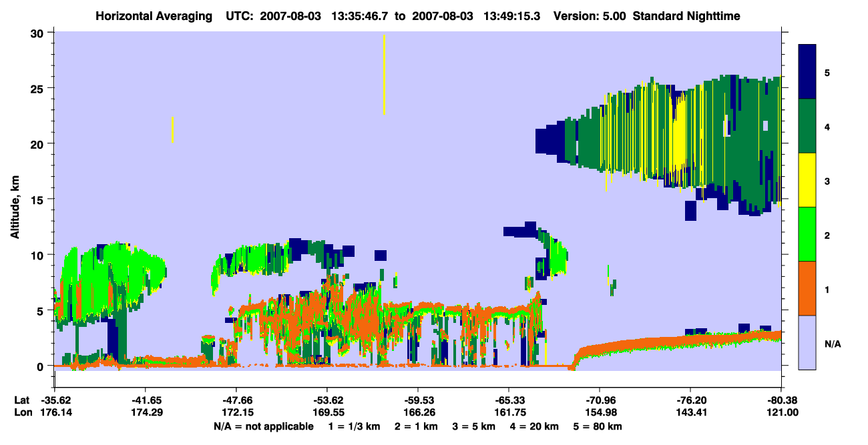Click longitude value 176.14
The width and height of the screenshot is (868, 445).
coord(55,412)
